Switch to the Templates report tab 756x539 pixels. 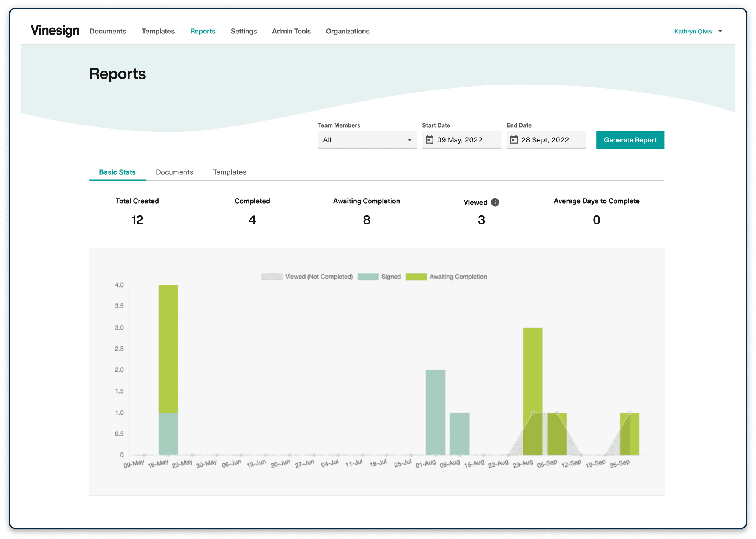[229, 172]
